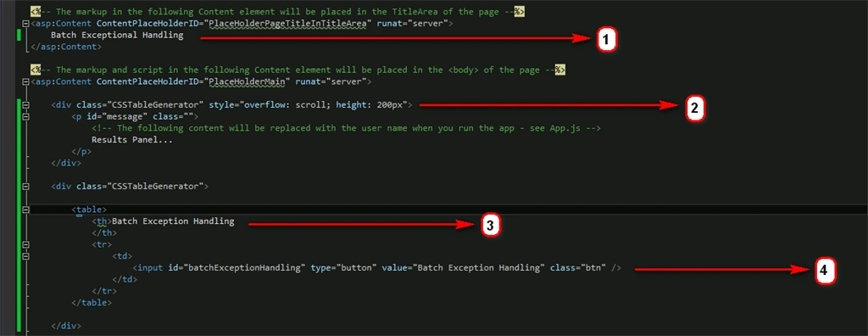
Task: Collapse the tr element outline
Action: [25, 244]
